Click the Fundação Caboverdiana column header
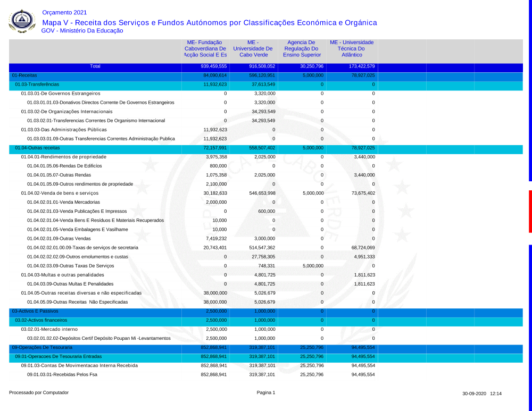 (205, 48)
